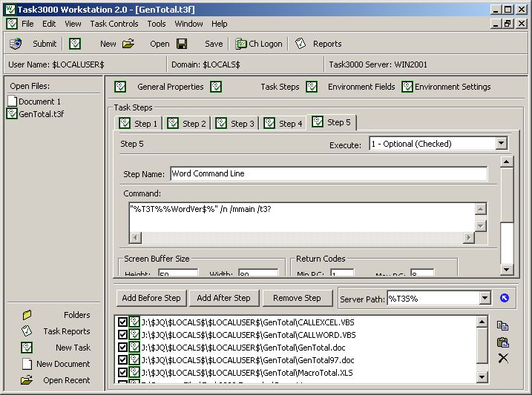
Task: Click the paste icon beside file list
Action: (502, 342)
